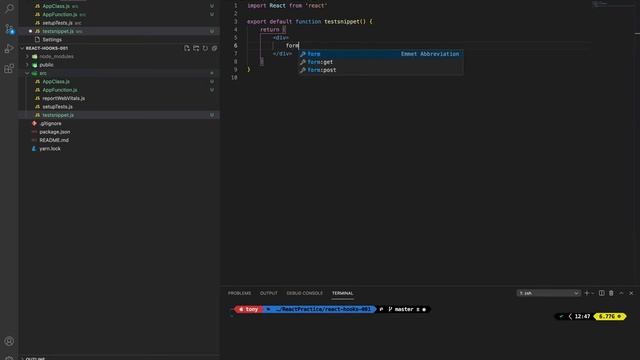Viewport: 640px width, 360px height.
Task: Open AppClass.js in open editors list
Action: point(56,6)
